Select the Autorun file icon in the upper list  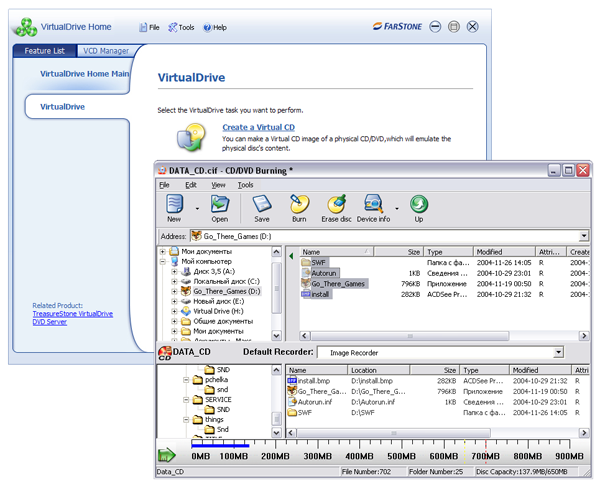306,273
